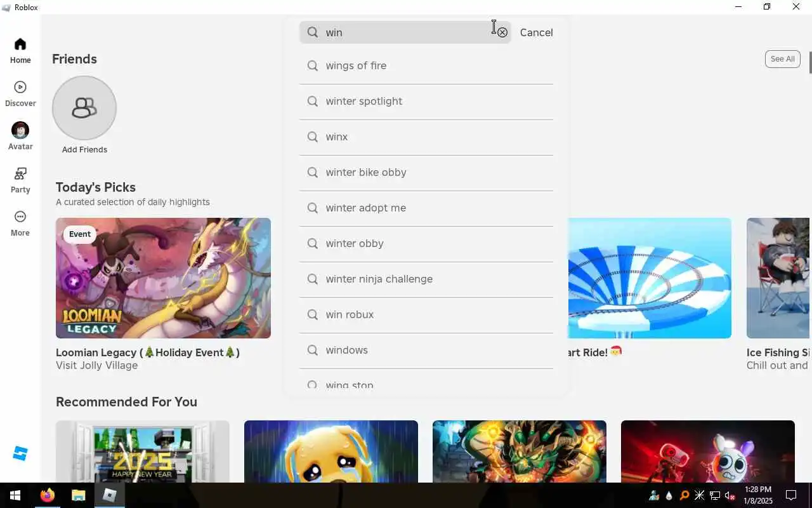The width and height of the screenshot is (812, 508).
Task: Click the orange magnifier tray icon
Action: pos(684,495)
